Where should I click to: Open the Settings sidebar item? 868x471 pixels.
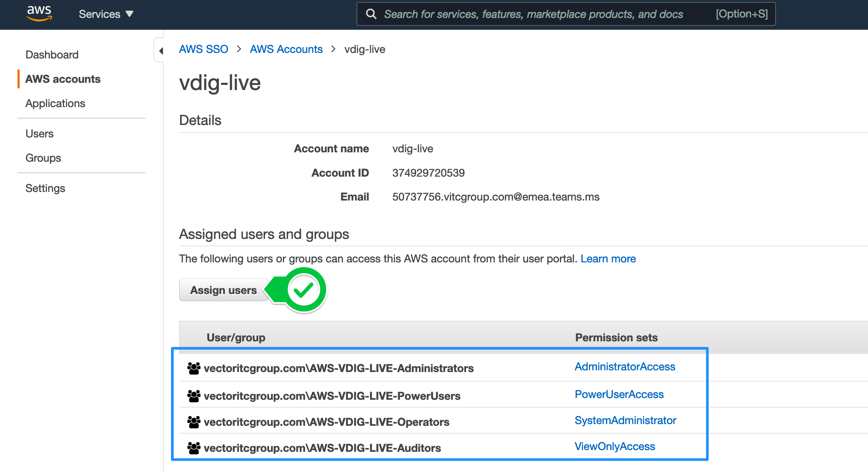45,188
